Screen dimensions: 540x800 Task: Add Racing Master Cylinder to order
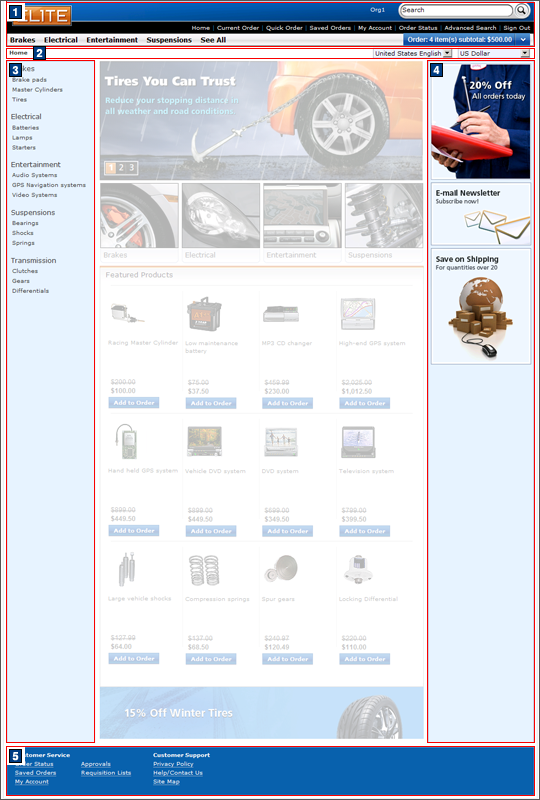134,403
